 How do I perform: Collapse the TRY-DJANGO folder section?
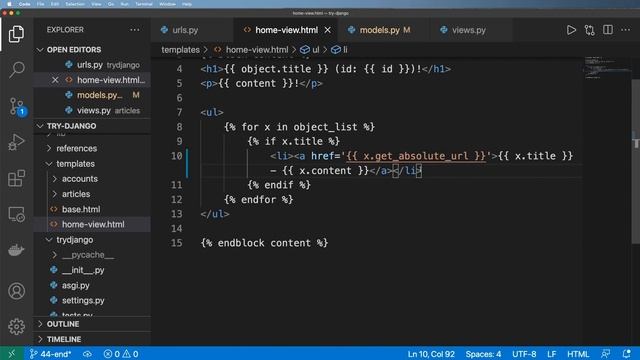tap(92, 126)
